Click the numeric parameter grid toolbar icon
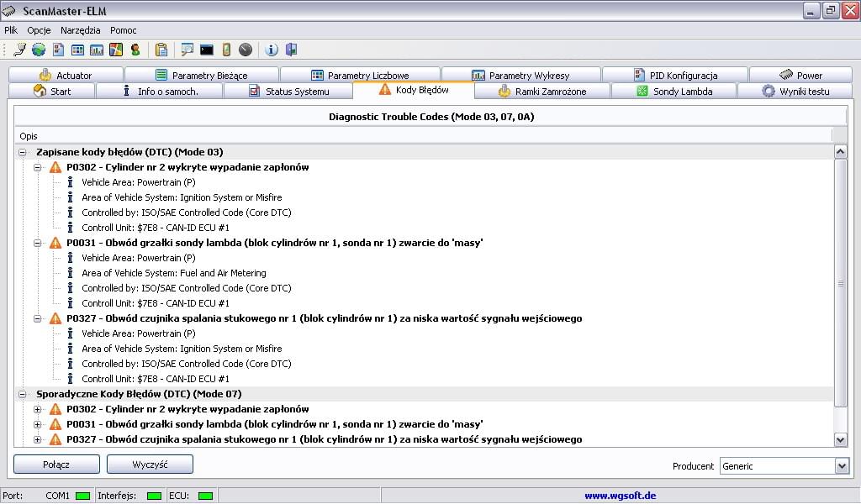 click(77, 50)
